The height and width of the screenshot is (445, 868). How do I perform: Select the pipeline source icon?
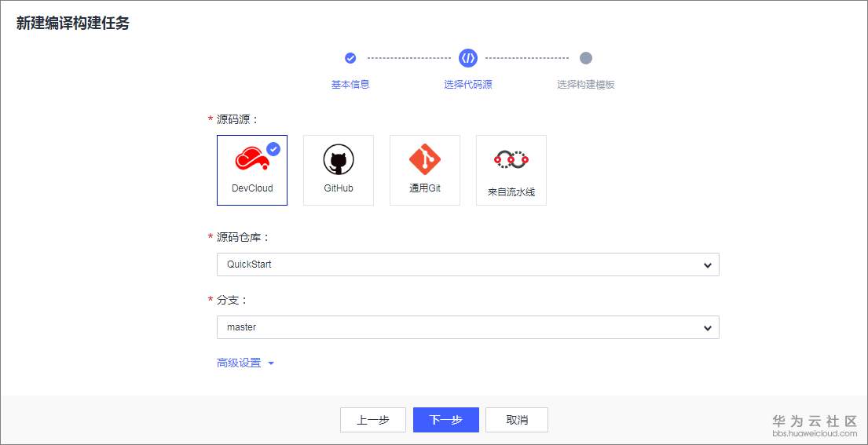point(511,160)
